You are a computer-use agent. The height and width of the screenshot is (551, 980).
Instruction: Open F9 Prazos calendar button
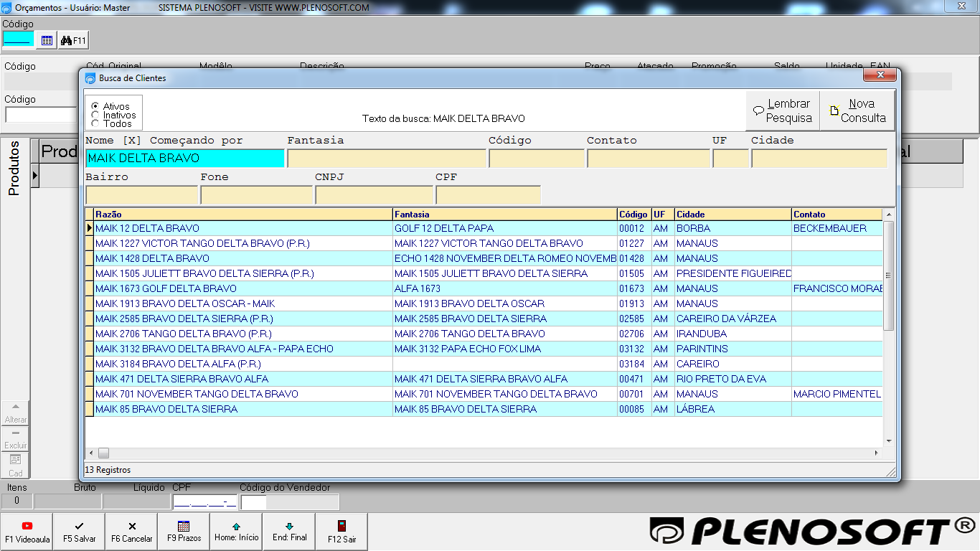coord(184,532)
